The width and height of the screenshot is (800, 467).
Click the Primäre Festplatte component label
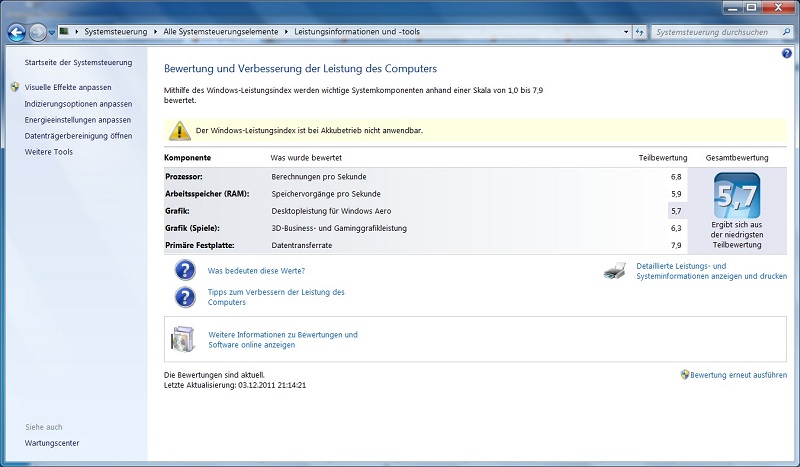tap(199, 245)
